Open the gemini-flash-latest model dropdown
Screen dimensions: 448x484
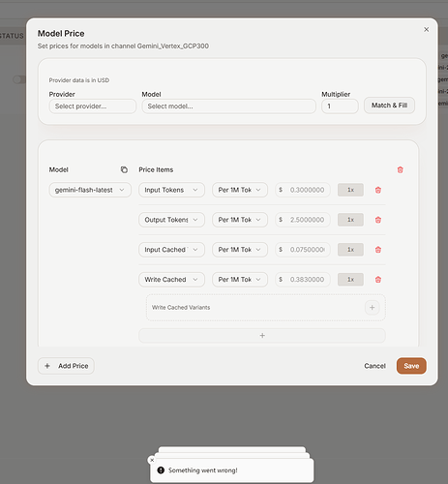pos(90,190)
